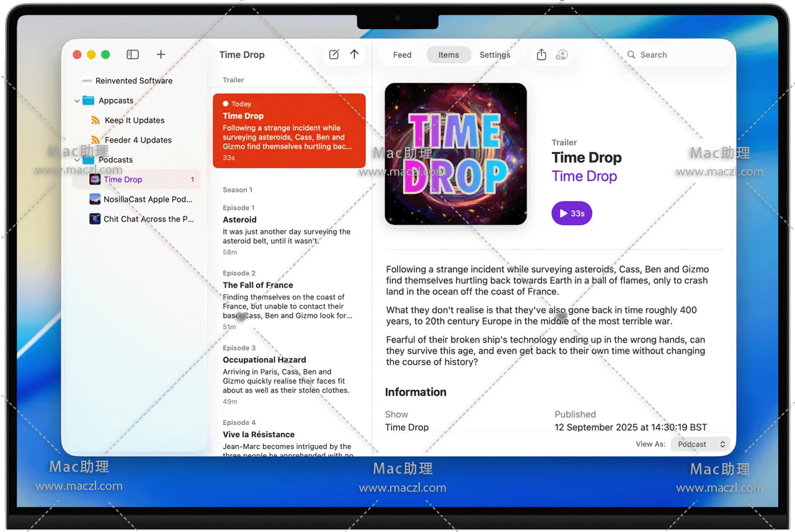This screenshot has height=532, width=795.
Task: Click the share icon in toolbar
Action: tap(541, 55)
